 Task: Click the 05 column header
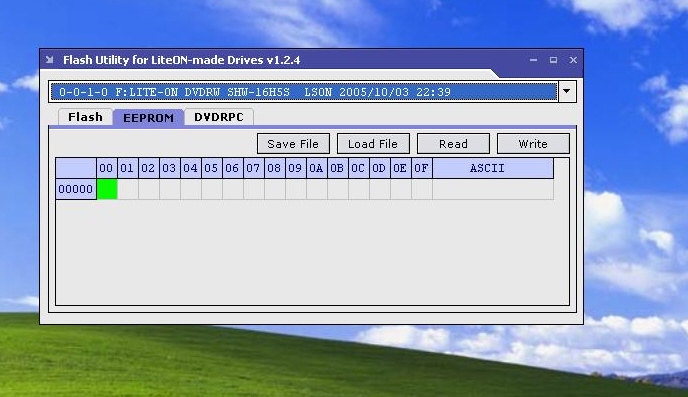coord(211,168)
